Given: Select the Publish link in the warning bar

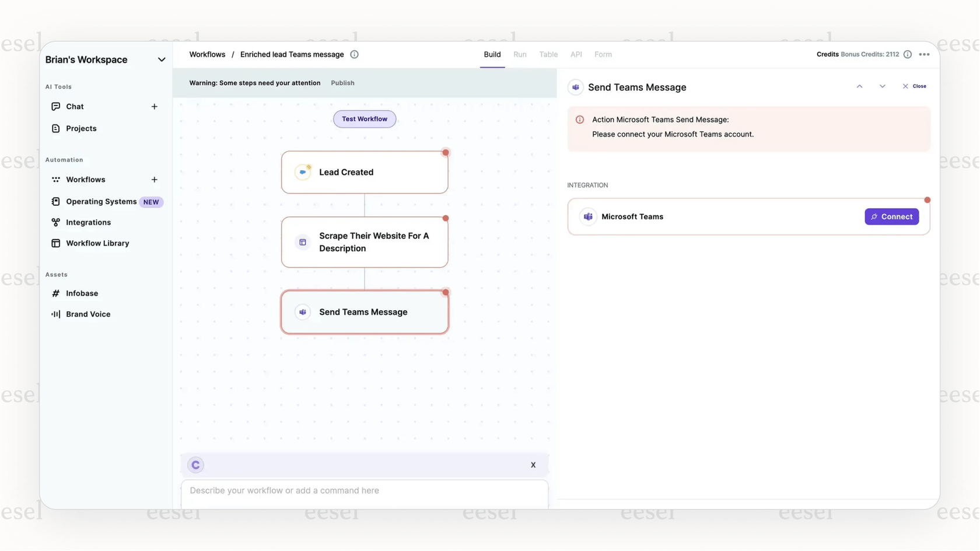Looking at the screenshot, I should [342, 83].
